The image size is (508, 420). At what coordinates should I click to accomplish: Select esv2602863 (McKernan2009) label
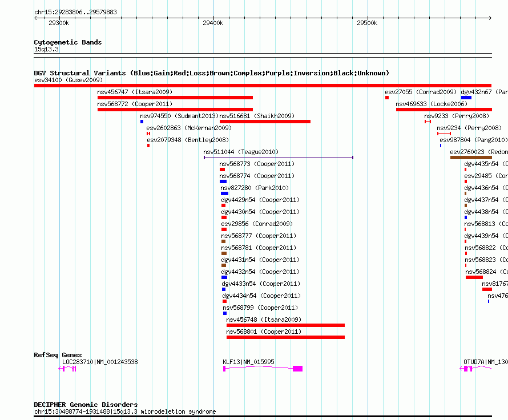189,128
